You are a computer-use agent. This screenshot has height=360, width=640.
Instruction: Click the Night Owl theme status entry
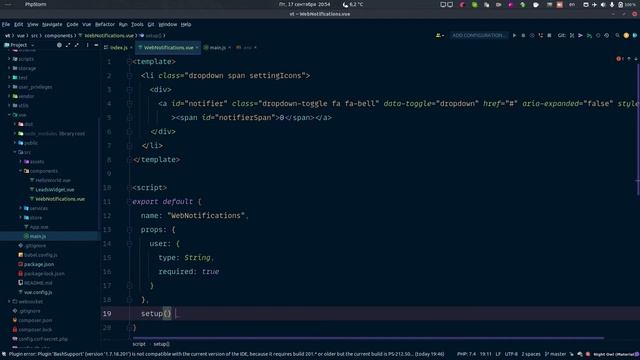(x=613, y=354)
